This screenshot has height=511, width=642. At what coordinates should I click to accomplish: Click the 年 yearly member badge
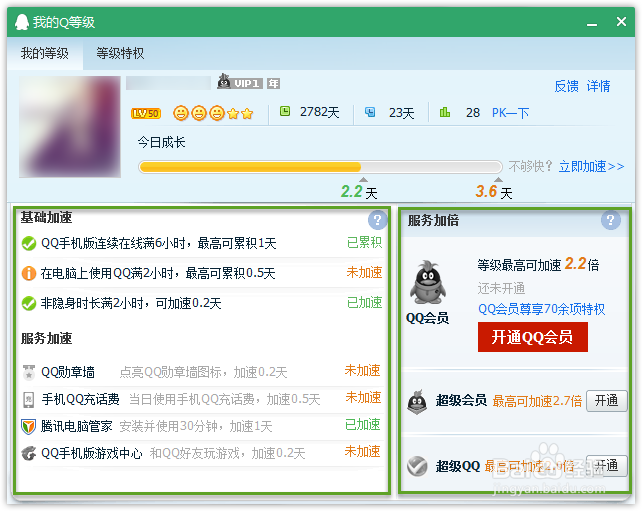[x=273, y=84]
